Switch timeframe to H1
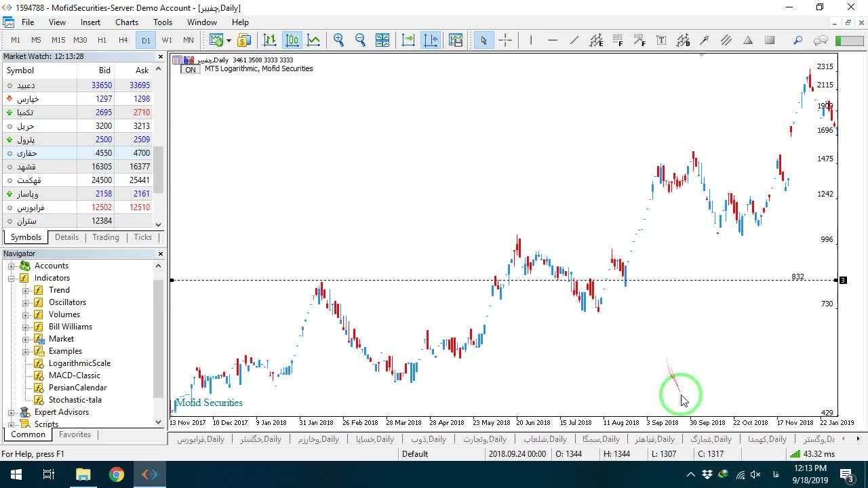Screen dimensions: 868x488 pos(102,40)
